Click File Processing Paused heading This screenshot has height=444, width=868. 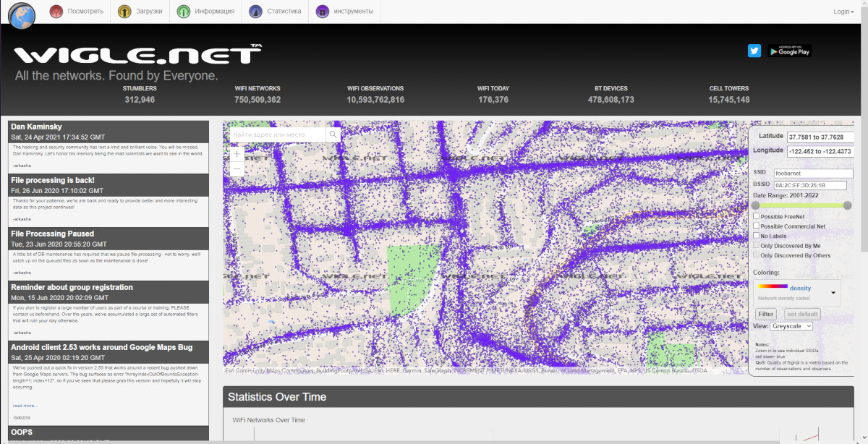click(52, 234)
